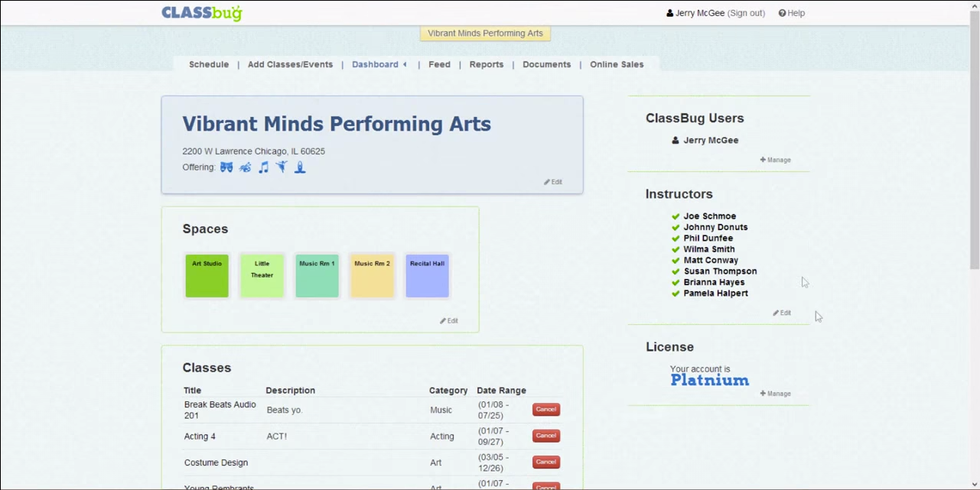Click green checkmark beside Pamela Halpert
Screen dimensions: 980x490
click(676, 294)
